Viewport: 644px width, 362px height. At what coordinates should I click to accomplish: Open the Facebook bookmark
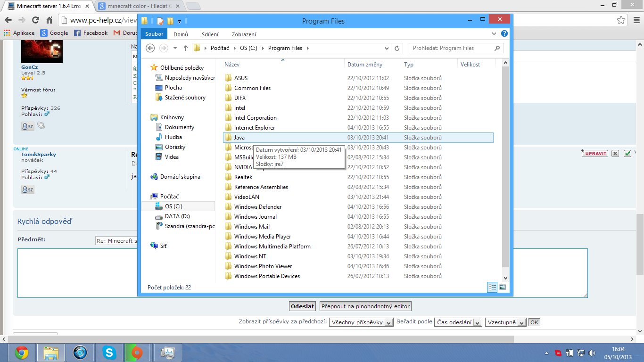(91, 33)
